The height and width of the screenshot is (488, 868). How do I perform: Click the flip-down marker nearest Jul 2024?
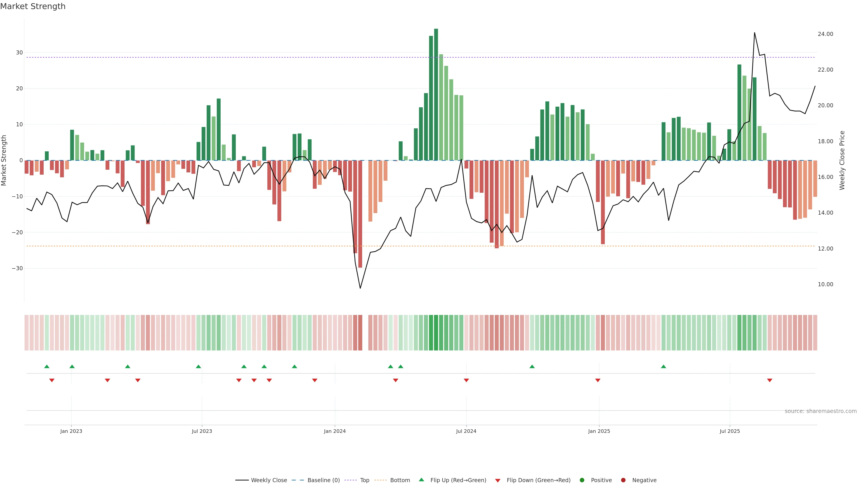click(x=466, y=380)
